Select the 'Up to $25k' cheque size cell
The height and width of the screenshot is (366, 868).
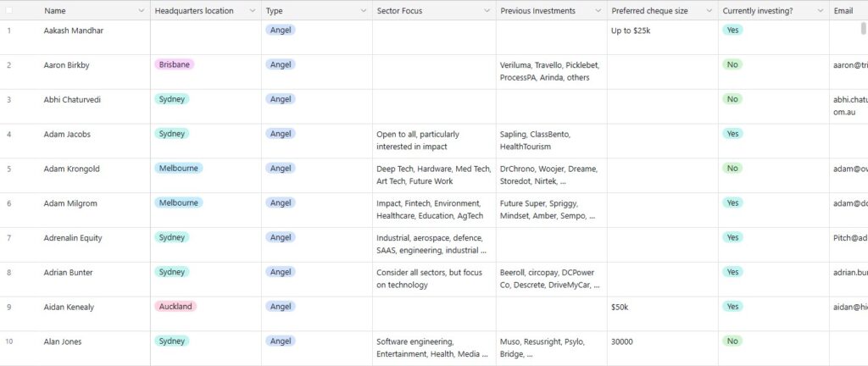(x=663, y=37)
